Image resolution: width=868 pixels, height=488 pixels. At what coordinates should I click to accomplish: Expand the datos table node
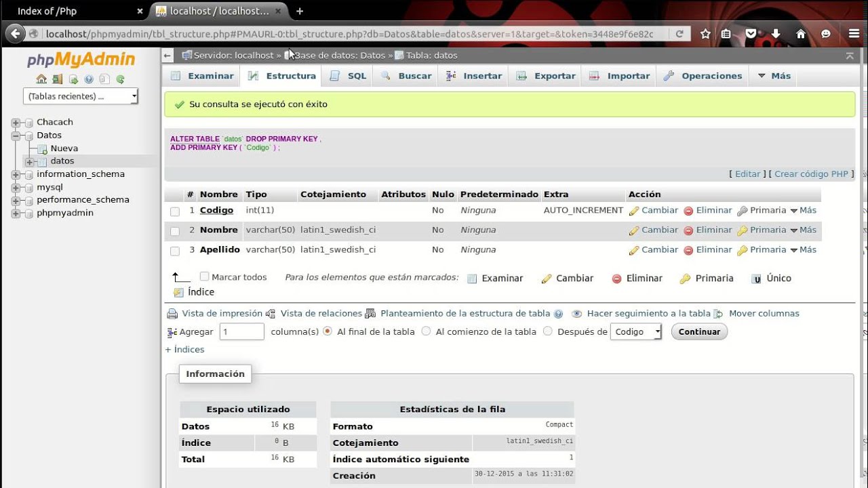(29, 161)
